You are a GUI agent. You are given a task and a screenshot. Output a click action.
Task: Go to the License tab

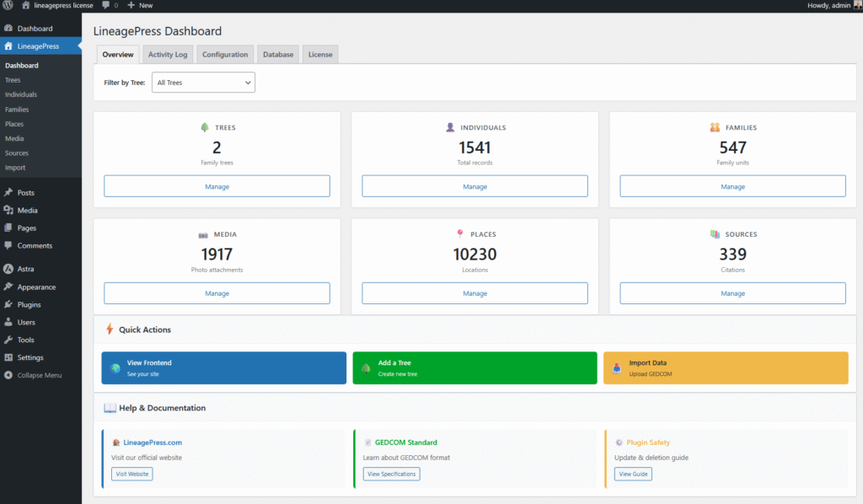320,55
